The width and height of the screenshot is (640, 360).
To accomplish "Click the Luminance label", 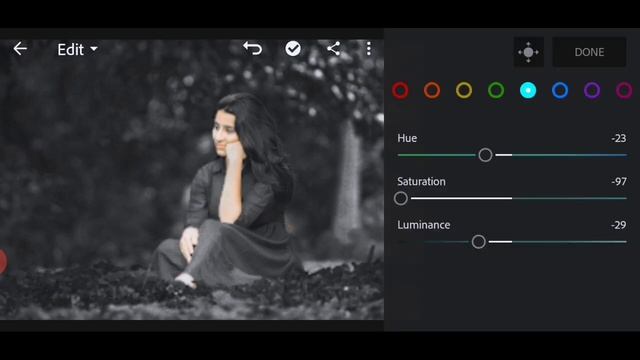I will pos(424,225).
